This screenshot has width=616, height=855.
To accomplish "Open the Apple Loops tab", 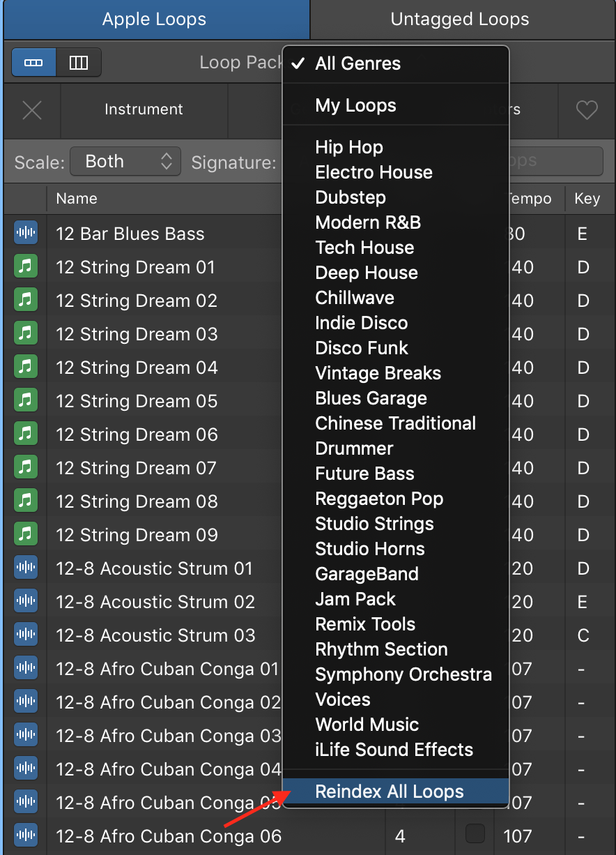I will tap(154, 19).
